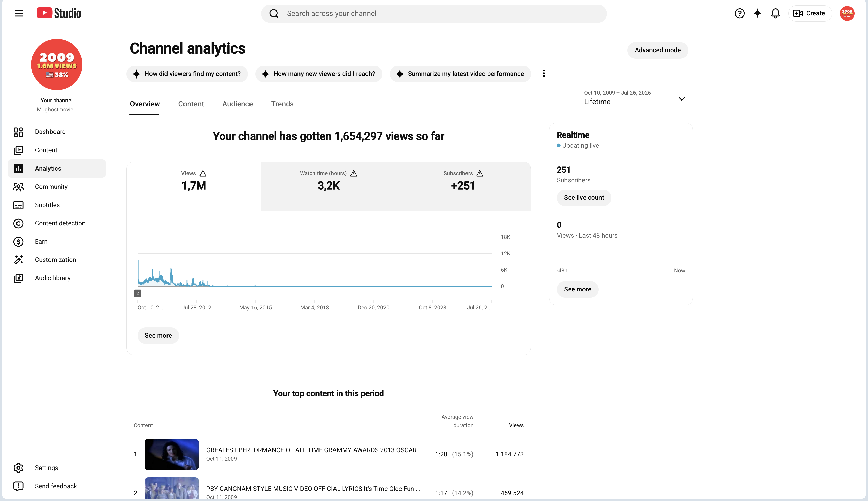
Task: Click the warning triangle beside Watch time
Action: click(354, 173)
